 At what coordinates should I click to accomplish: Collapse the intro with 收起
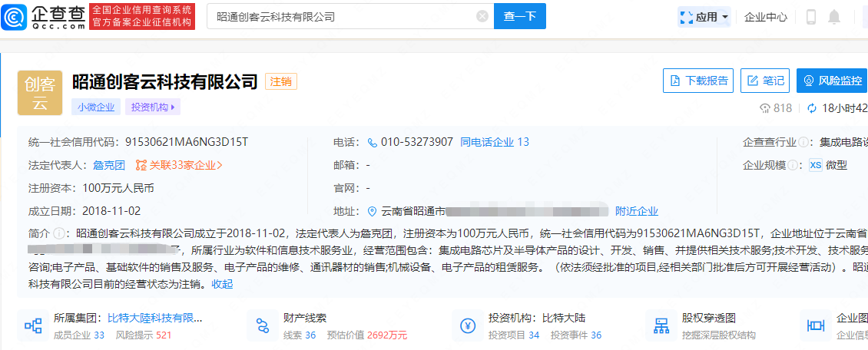coord(222,284)
